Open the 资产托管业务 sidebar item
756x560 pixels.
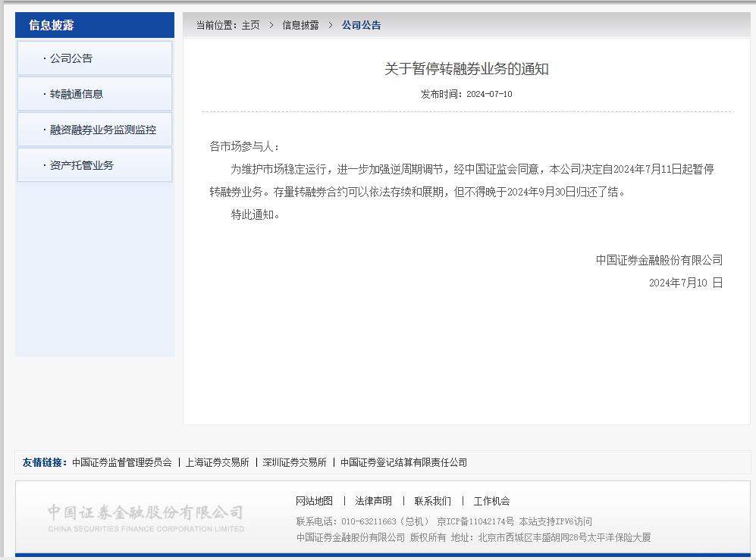(x=95, y=165)
